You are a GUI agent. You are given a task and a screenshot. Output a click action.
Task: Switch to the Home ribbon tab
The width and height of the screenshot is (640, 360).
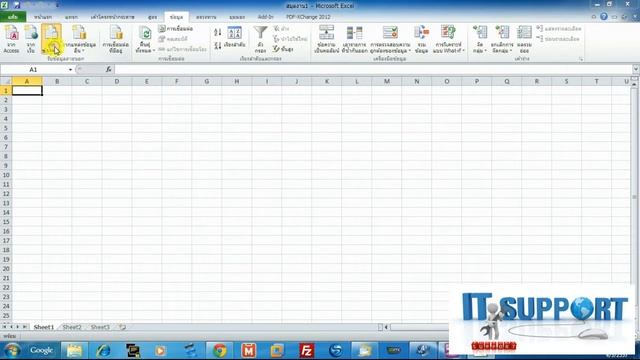point(43,17)
